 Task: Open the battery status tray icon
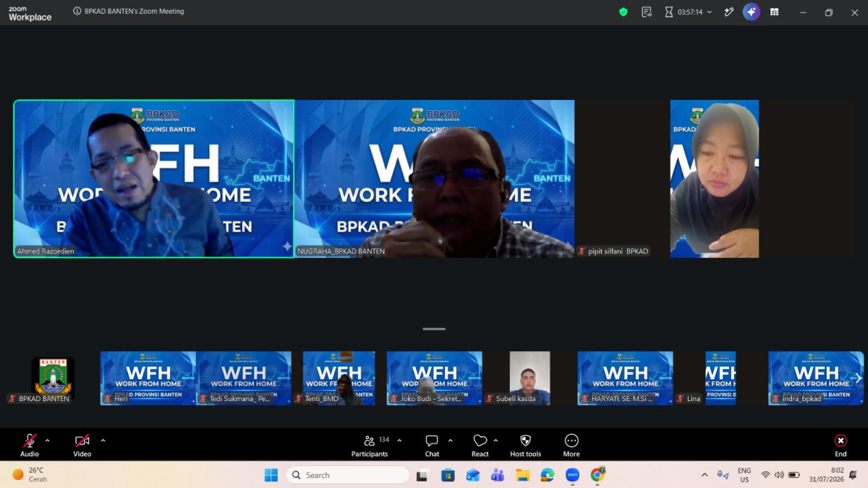[794, 475]
